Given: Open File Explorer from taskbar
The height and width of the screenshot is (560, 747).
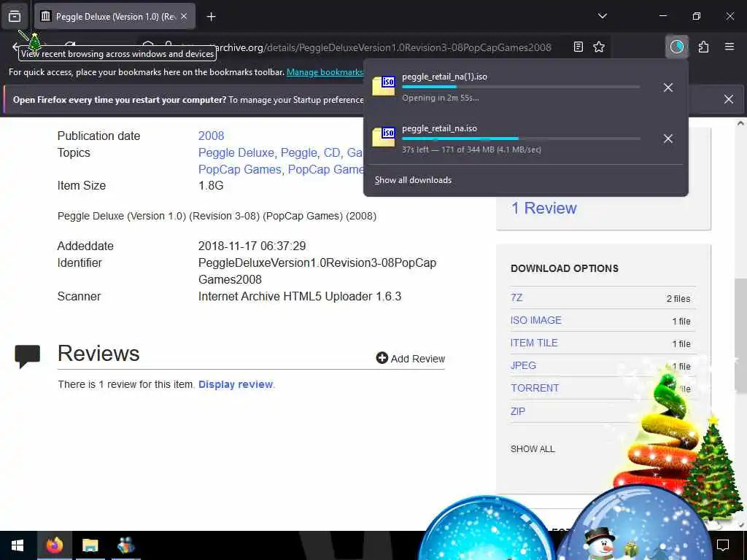Looking at the screenshot, I should tap(90, 545).
